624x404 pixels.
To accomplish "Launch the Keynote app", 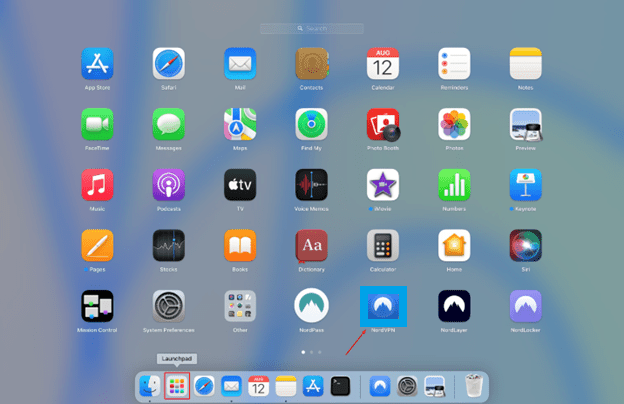I will point(525,185).
